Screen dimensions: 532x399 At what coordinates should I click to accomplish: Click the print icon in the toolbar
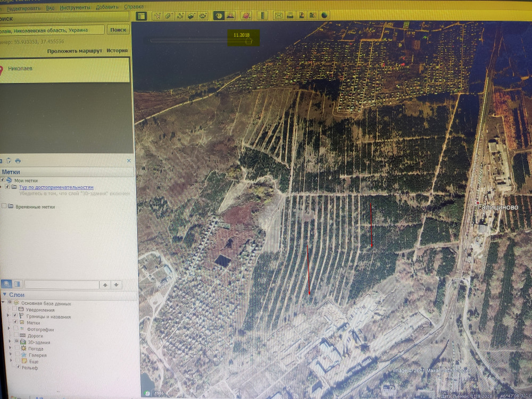[x=290, y=16]
